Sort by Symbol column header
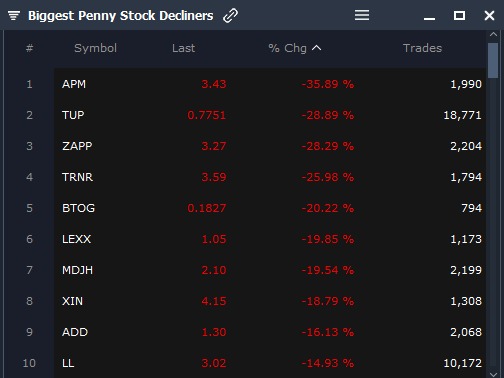Image resolution: width=504 pixels, height=378 pixels. [95, 48]
